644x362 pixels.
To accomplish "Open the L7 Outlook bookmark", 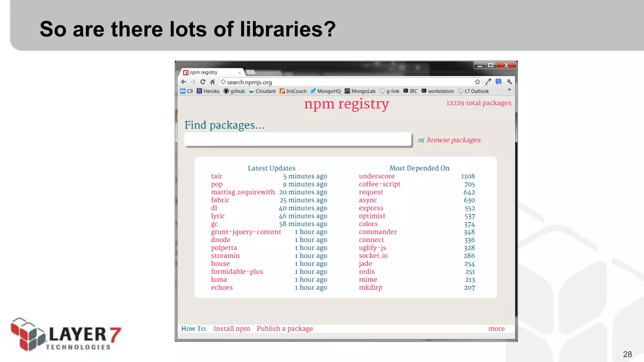I will 473,91.
